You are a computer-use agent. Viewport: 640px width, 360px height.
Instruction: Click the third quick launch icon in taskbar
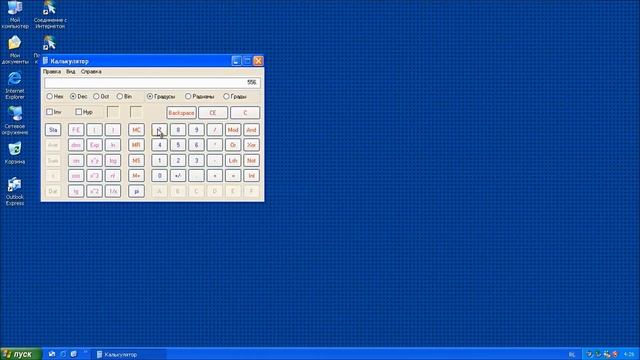(x=74, y=354)
